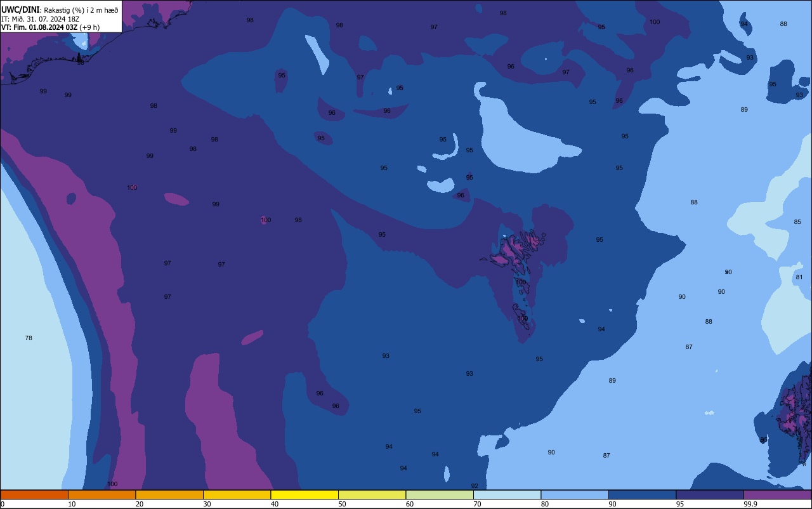Viewport: 812px width, 509px height.
Task: Click the '30' legend tick label
Action: [x=207, y=504]
